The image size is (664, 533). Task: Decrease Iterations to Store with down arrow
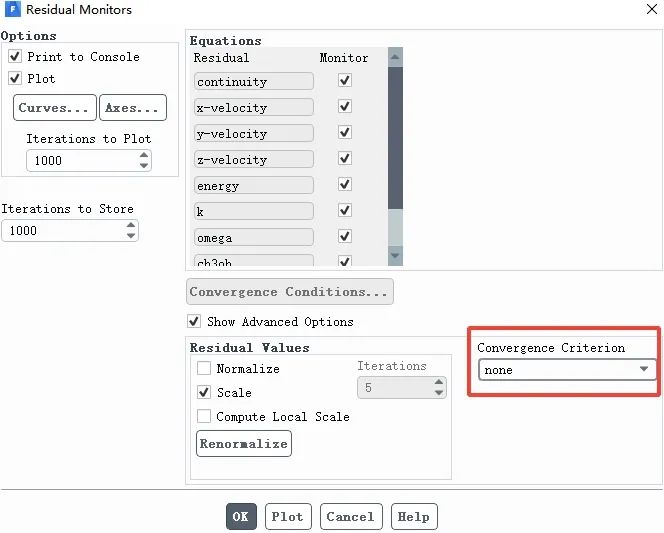(x=131, y=235)
